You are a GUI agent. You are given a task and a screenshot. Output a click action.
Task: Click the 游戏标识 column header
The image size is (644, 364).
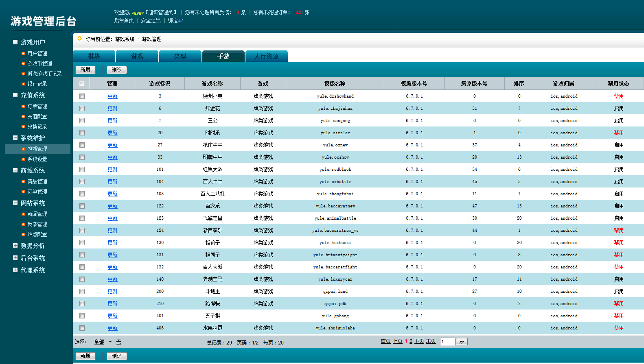click(x=160, y=83)
